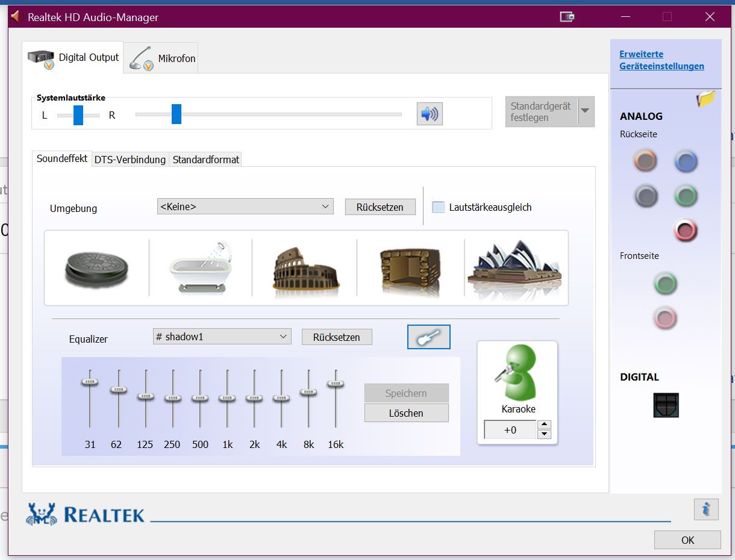Open the Mikrofon device tab
This screenshot has height=560, width=735.
click(x=161, y=58)
